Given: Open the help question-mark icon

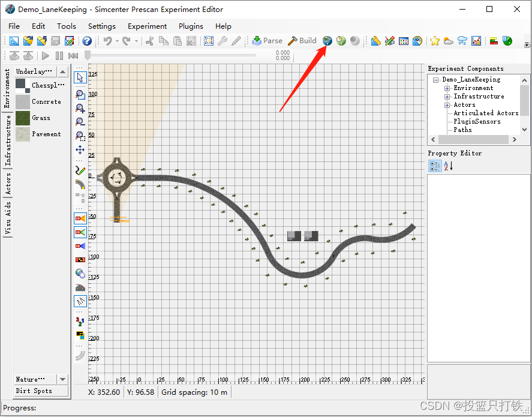Looking at the screenshot, I should click(87, 41).
